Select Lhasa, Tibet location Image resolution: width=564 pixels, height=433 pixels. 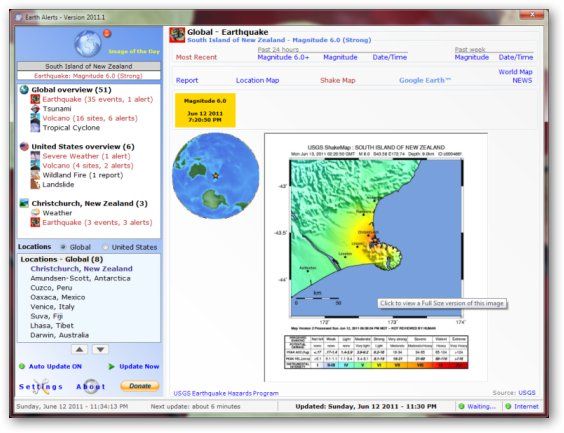(x=52, y=325)
